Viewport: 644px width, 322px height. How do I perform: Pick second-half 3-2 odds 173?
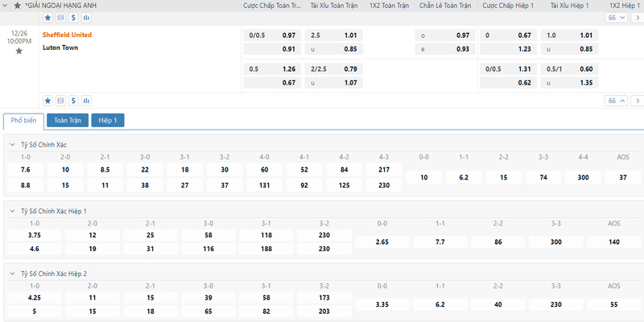[324, 298]
